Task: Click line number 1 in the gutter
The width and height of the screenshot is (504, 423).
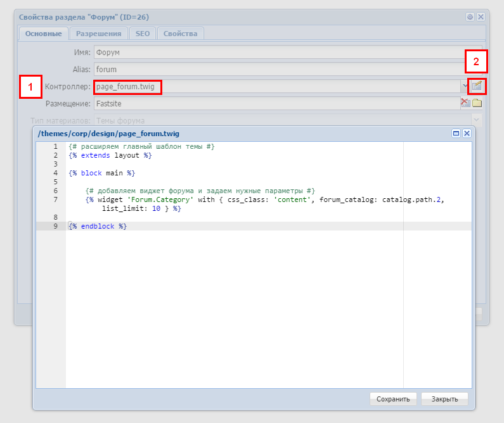Action: (x=56, y=147)
